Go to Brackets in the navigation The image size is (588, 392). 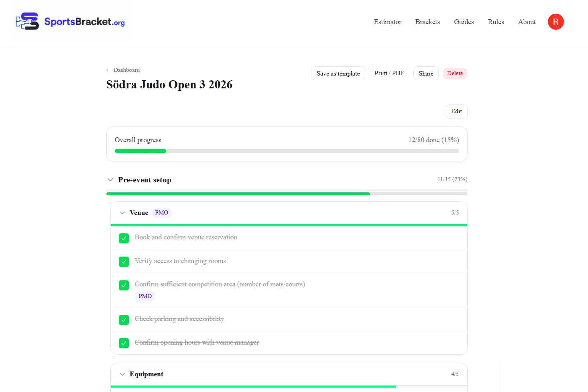[x=427, y=22]
